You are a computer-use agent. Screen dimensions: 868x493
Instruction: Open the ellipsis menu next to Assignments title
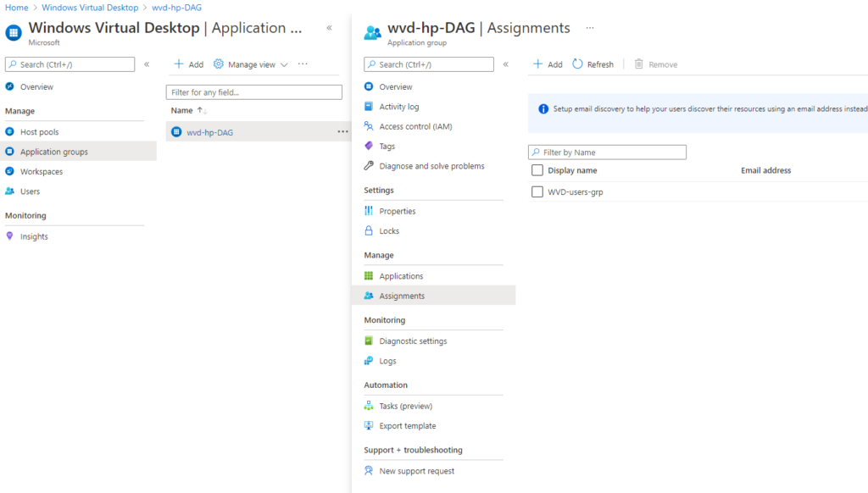click(x=590, y=28)
